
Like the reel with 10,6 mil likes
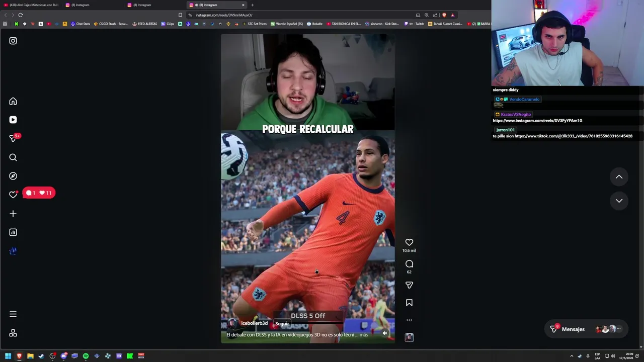click(x=409, y=242)
